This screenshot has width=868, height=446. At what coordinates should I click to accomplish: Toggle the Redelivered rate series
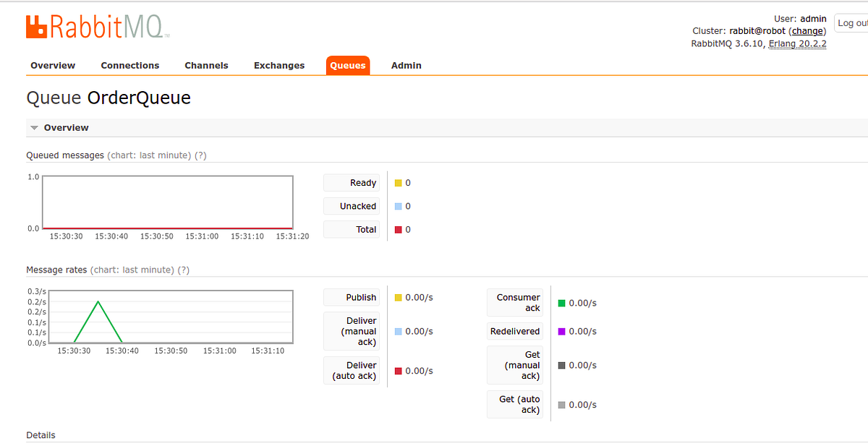(514, 331)
